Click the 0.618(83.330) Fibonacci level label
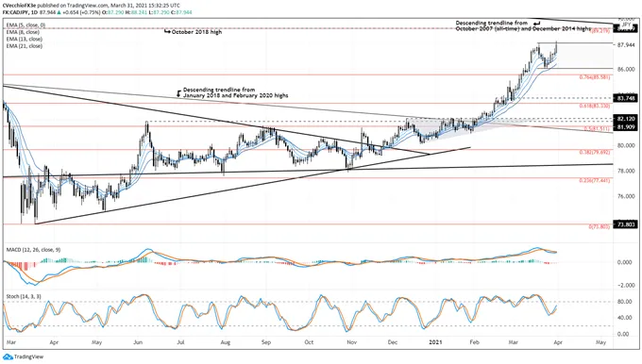The image size is (642, 364). [x=595, y=106]
